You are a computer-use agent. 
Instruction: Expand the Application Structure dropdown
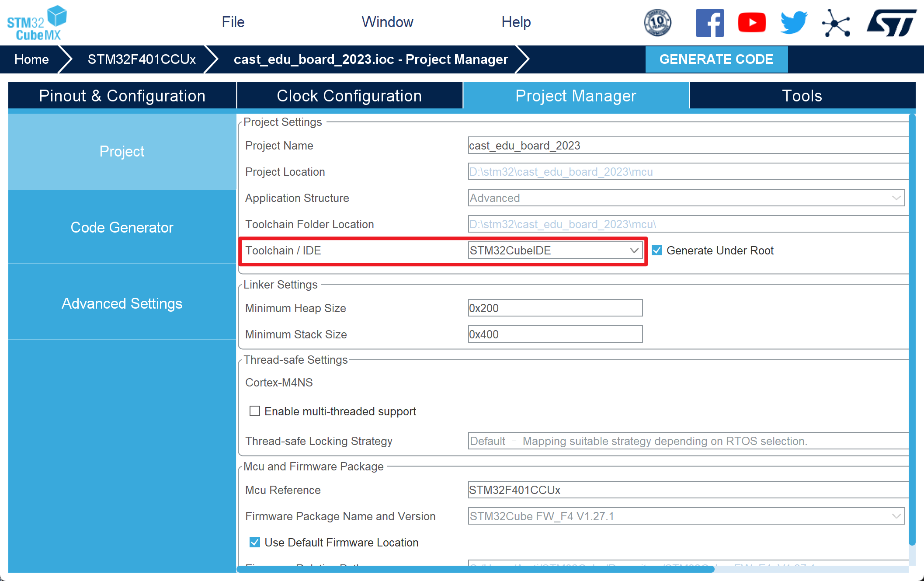click(686, 198)
